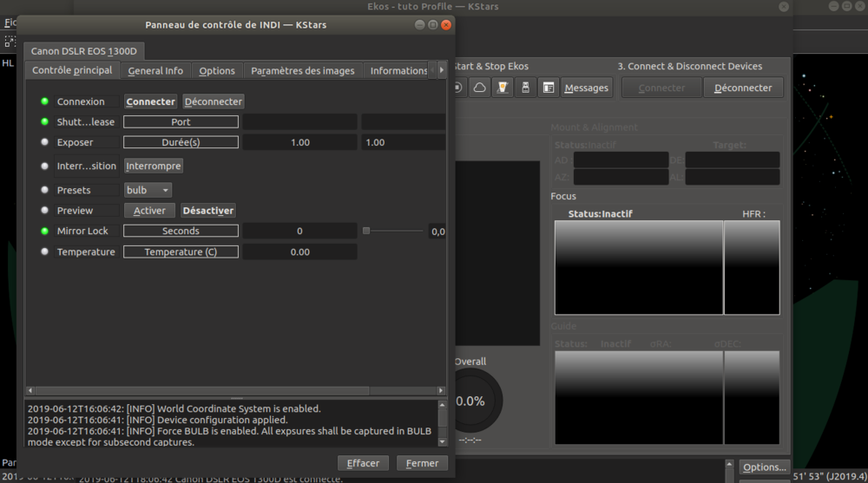Switch to the General Info tab
868x483 pixels.
pos(155,70)
